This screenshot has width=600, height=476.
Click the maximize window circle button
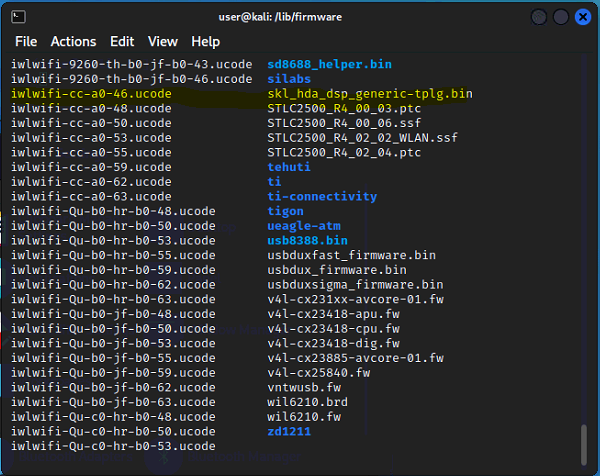click(561, 17)
